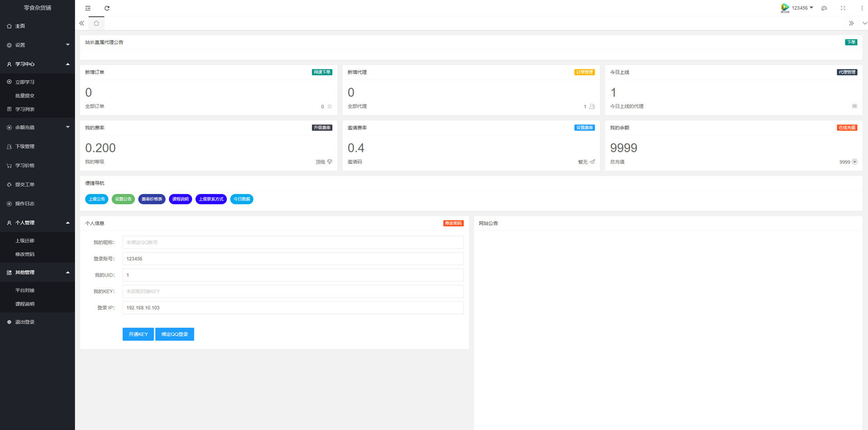Viewport: 868px width, 430px height.
Task: Click the paper plane icon next to 暂无
Action: point(592,162)
